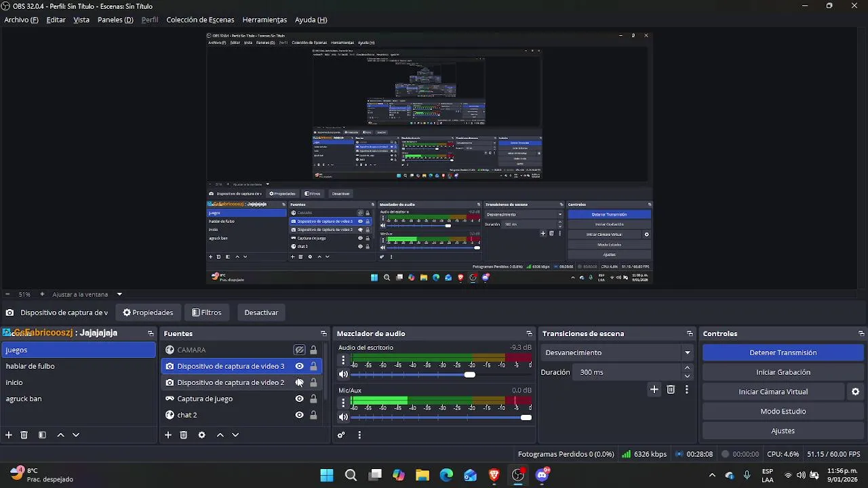
Task: Move the scene down in Escenas list
Action: (76, 435)
